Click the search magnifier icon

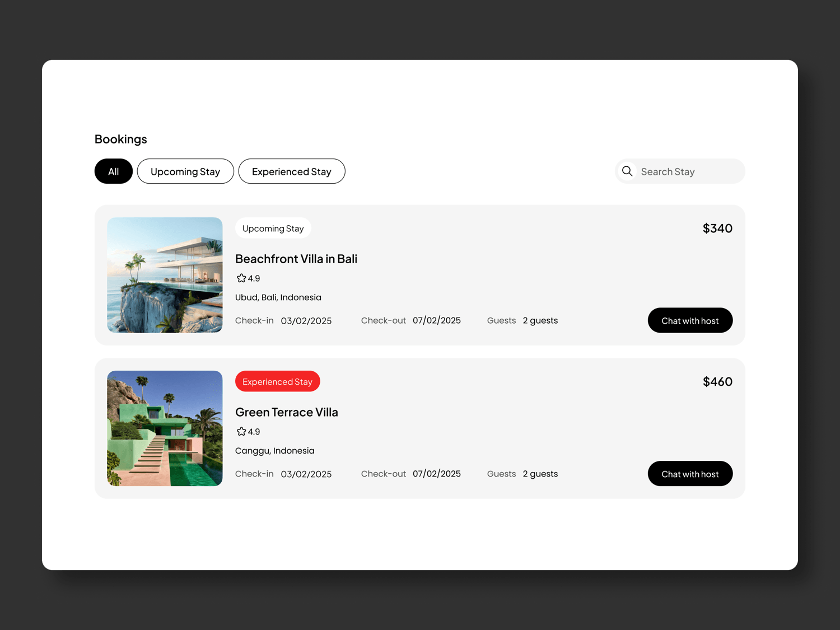(x=627, y=171)
